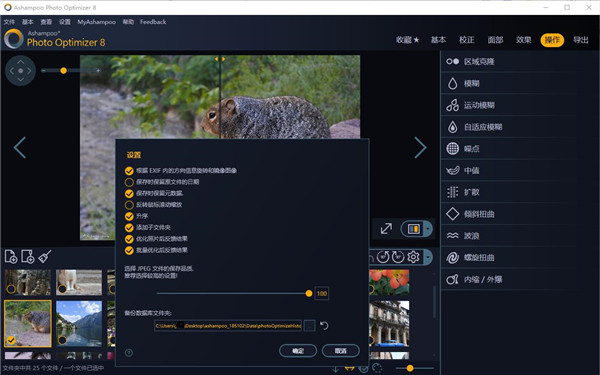Click the thumbnail size slider in status bar

tap(410, 368)
